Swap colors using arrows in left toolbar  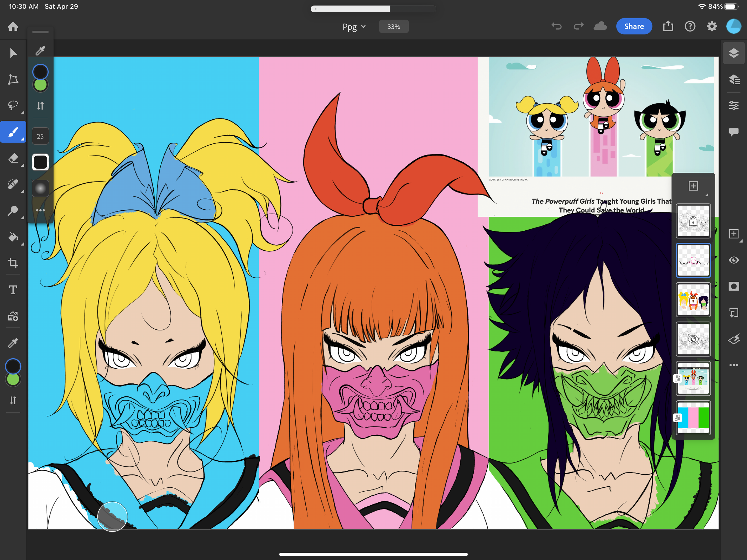tap(13, 400)
